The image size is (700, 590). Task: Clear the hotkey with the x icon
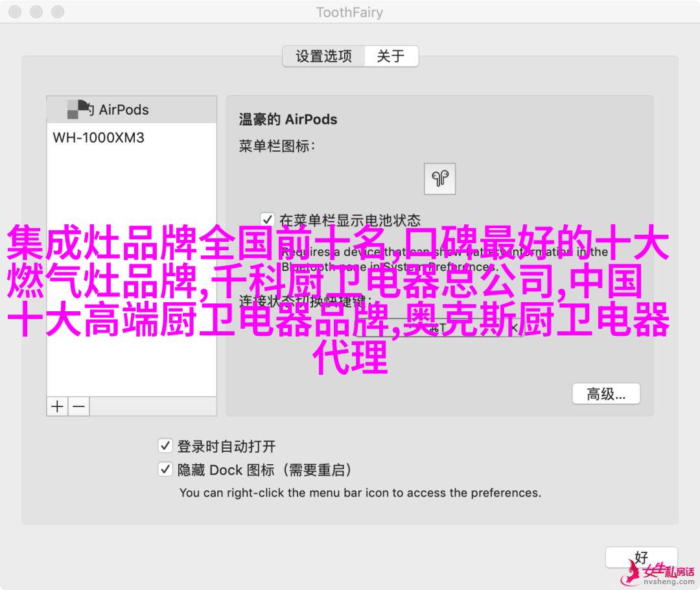[x=514, y=328]
